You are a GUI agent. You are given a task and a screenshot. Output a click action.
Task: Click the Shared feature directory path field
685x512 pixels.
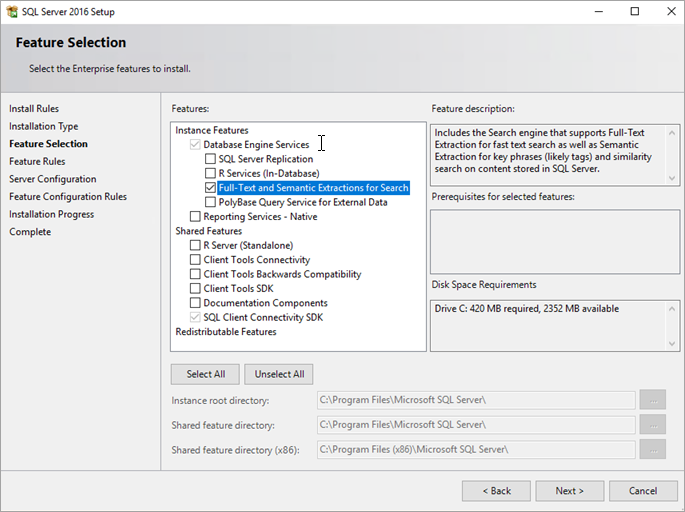476,425
